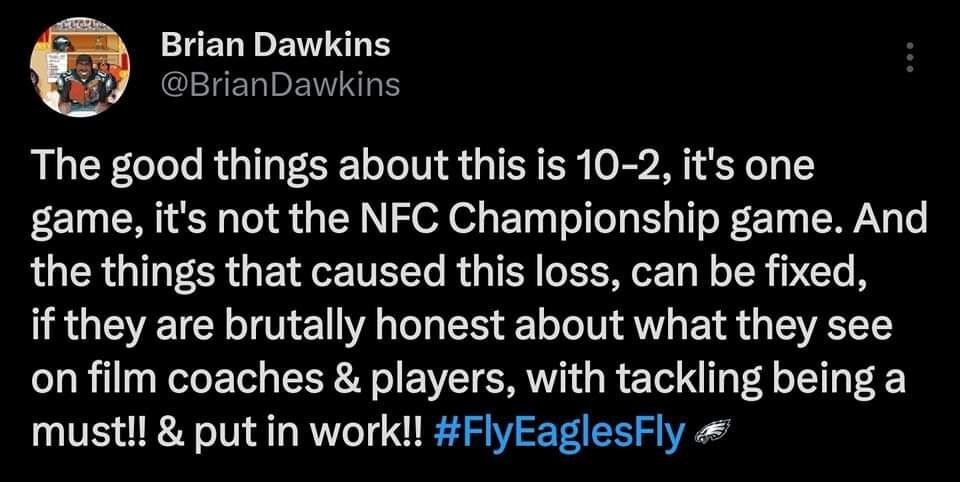Click the Brian Dawkins display name
This screenshot has width=960, height=482.
pyautogui.click(x=275, y=45)
